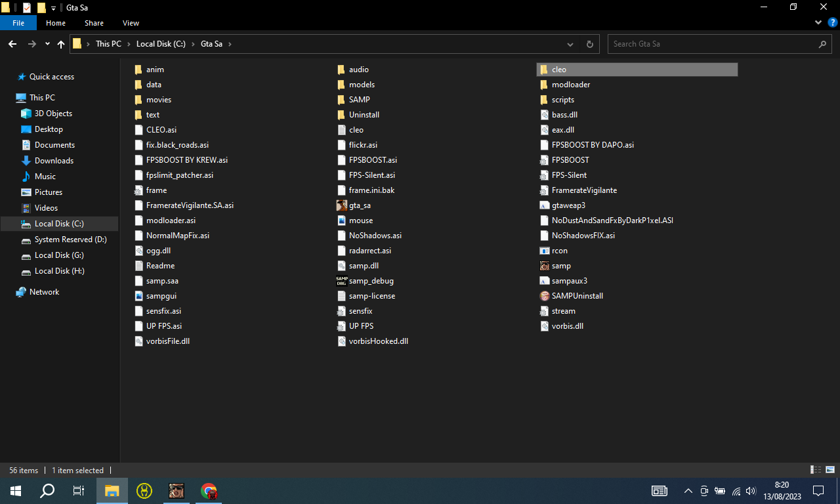Switch to large icons view button
Screen dimensions: 840x504
point(829,470)
